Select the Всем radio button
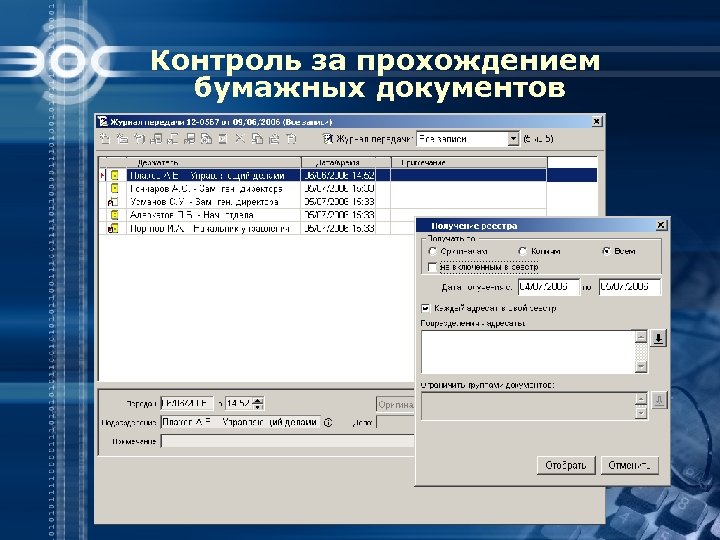The image size is (720, 540). click(606, 251)
